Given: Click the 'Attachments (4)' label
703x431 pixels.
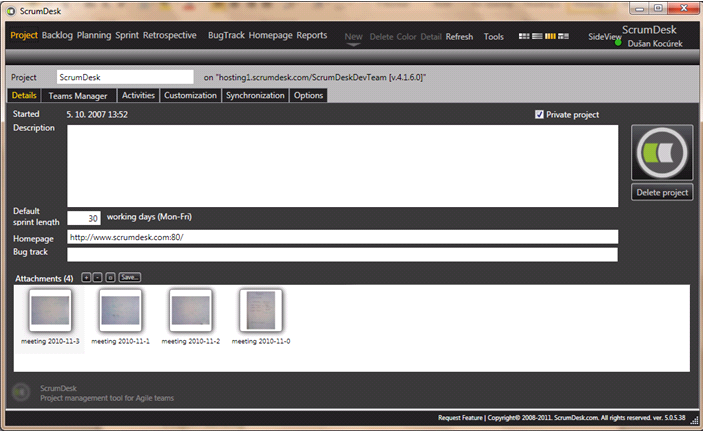Looking at the screenshot, I should click(44, 279).
